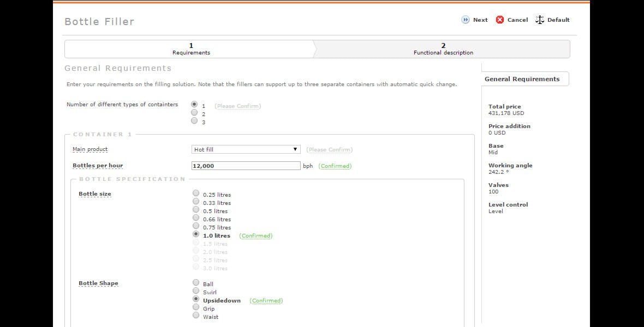Select the Grip bottle shape
The image size is (644, 327).
coord(195,307)
